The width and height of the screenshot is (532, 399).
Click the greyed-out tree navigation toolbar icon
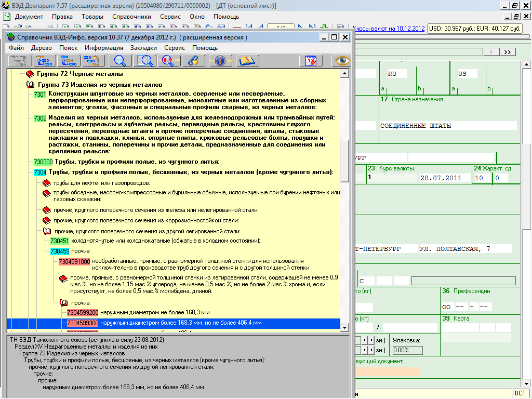click(x=19, y=61)
